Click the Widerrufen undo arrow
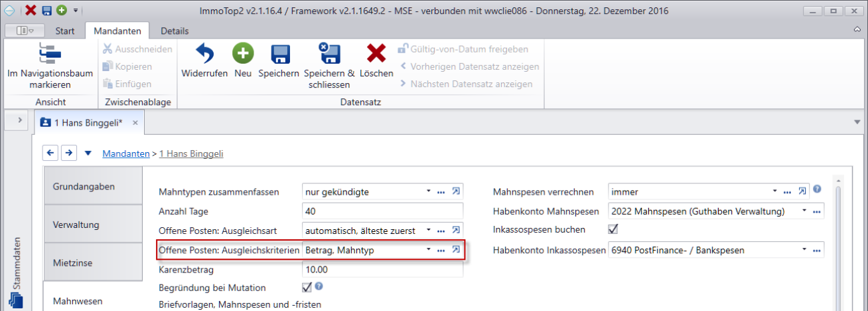868x311 pixels. [x=204, y=54]
